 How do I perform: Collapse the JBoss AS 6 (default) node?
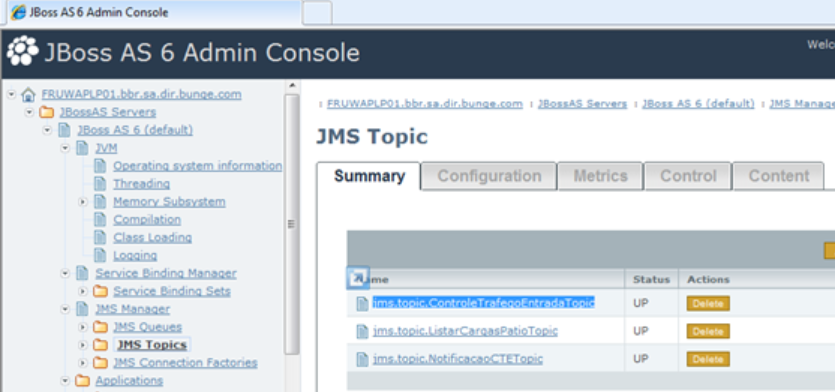tap(47, 130)
